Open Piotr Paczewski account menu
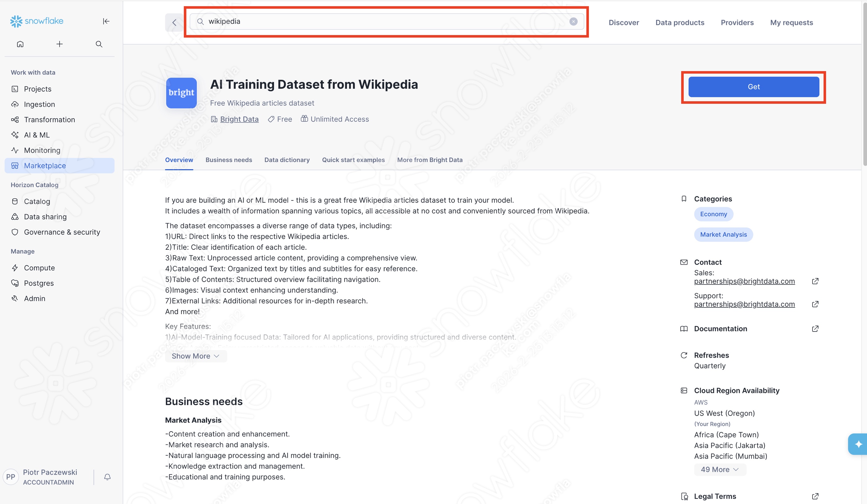 coord(50,477)
